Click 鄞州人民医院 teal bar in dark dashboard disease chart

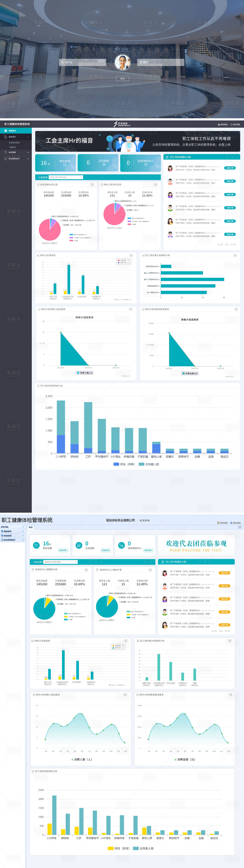click(192, 279)
